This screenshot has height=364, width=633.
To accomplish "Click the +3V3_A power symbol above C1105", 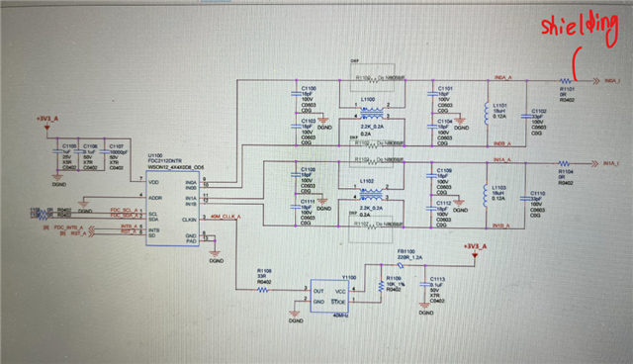I will [47, 128].
